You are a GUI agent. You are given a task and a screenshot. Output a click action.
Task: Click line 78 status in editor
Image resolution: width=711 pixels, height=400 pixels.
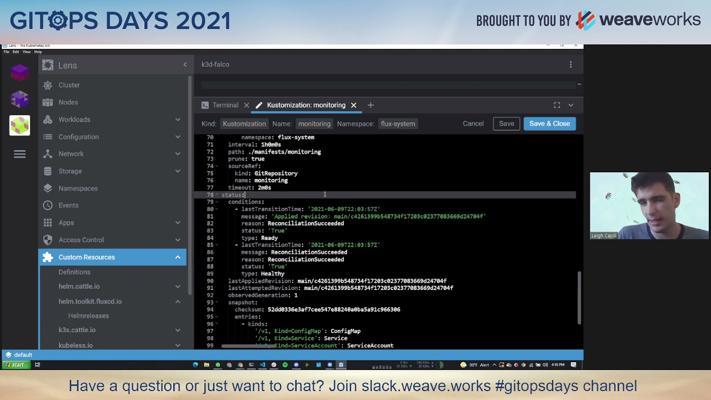219,195
